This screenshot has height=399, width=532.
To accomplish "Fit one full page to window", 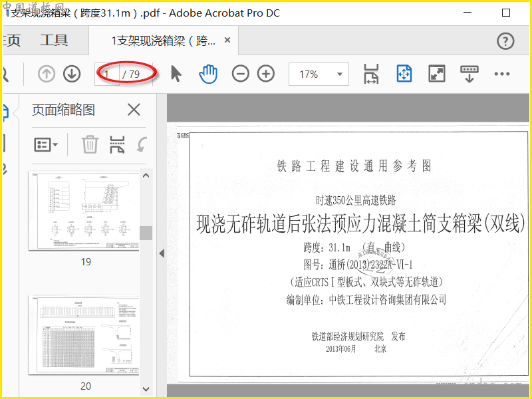I will click(x=404, y=74).
